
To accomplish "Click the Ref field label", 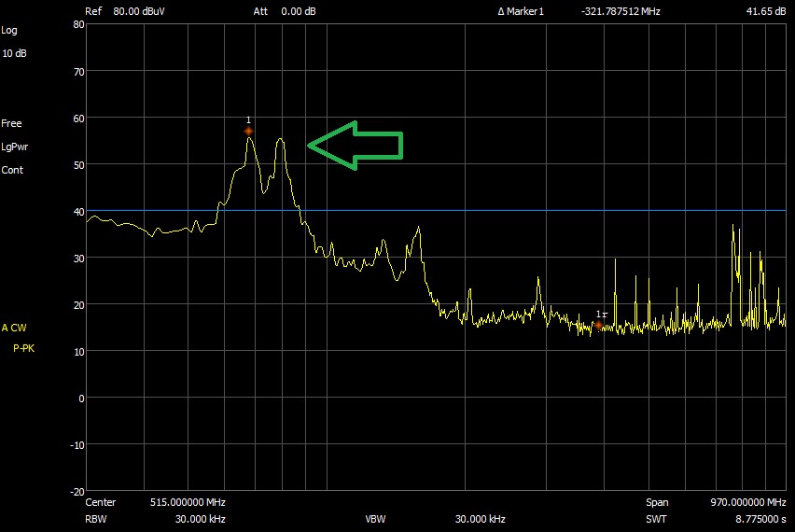I will pyautogui.click(x=93, y=11).
